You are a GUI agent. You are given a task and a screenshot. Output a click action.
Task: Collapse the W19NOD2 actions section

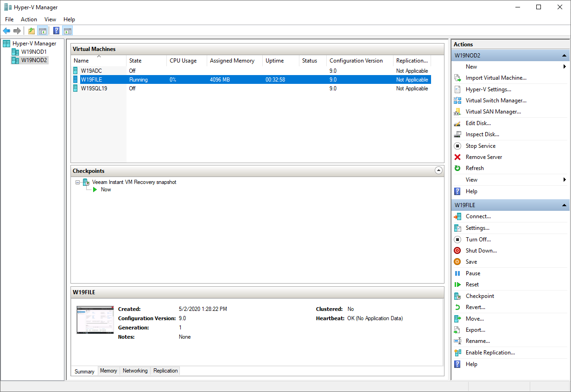[x=564, y=56]
